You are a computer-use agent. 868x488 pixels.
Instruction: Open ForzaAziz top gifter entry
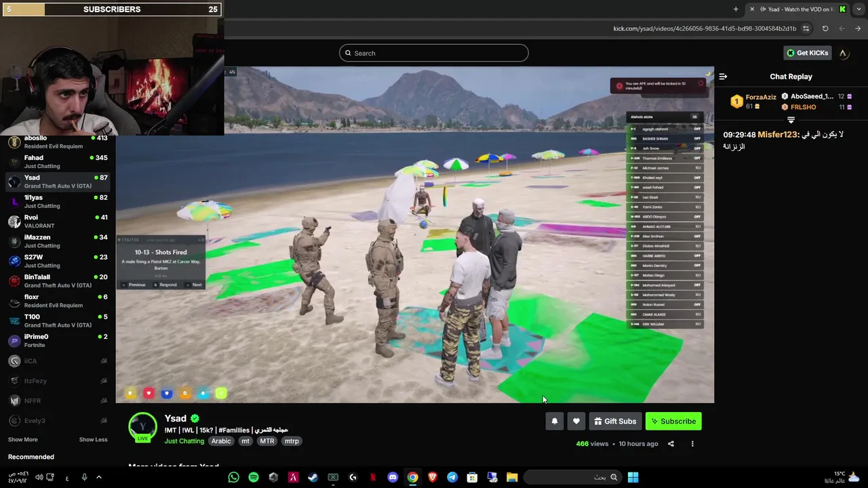point(753,102)
